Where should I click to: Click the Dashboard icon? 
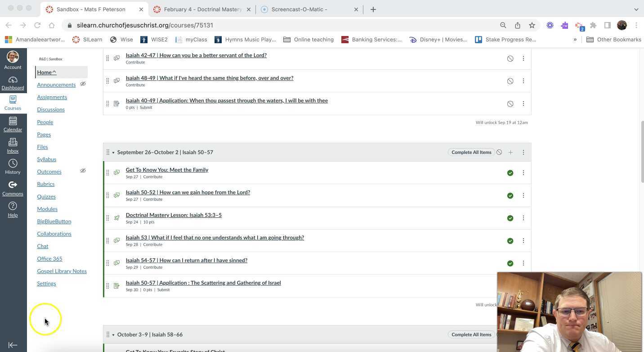[x=13, y=81]
